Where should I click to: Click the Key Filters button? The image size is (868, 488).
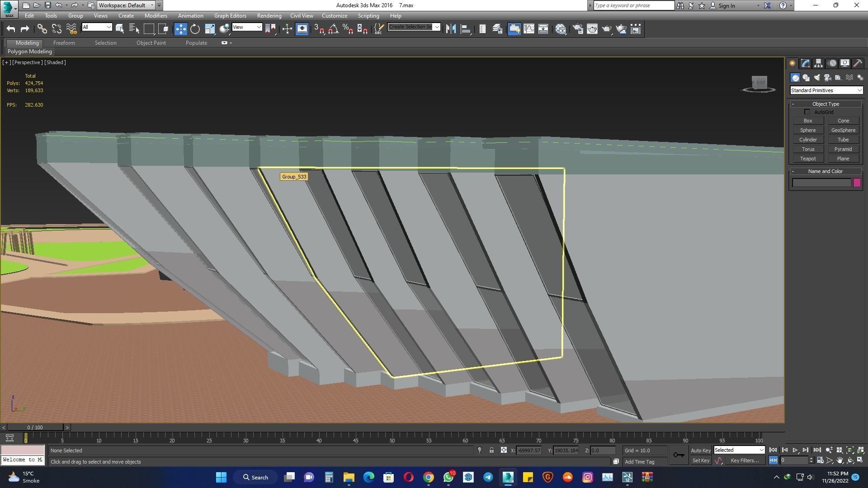pyautogui.click(x=744, y=460)
